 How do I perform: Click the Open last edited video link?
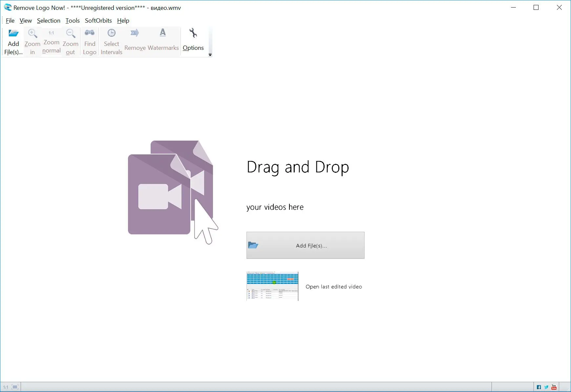click(x=333, y=287)
